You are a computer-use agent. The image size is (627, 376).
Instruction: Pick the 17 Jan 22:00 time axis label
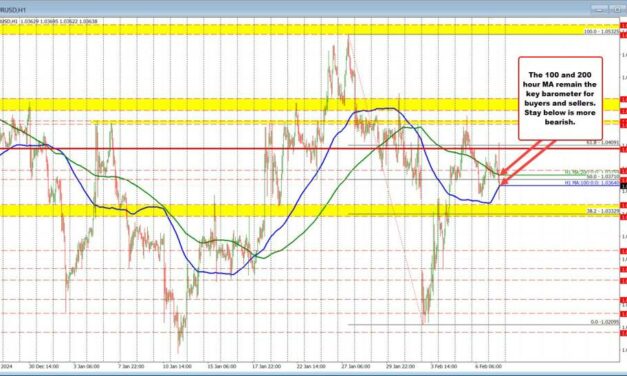266,366
